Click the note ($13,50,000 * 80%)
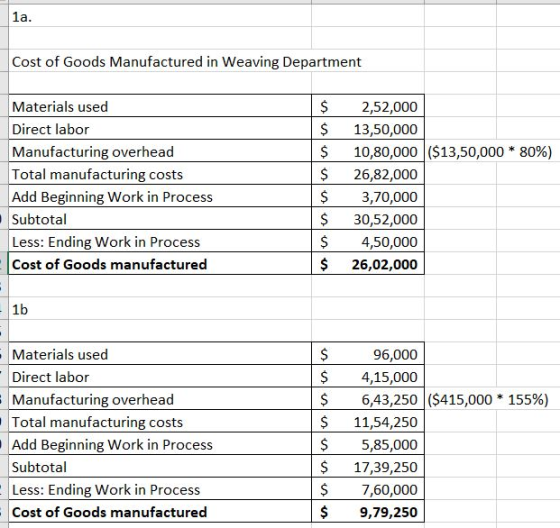The width and height of the screenshot is (560, 528). coord(489,152)
